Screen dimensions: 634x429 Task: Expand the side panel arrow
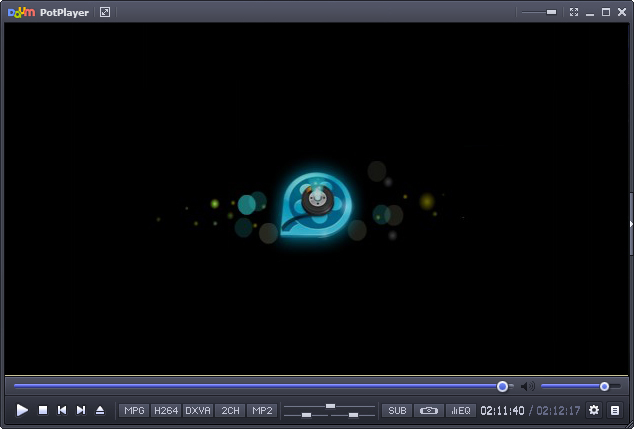coord(631,224)
